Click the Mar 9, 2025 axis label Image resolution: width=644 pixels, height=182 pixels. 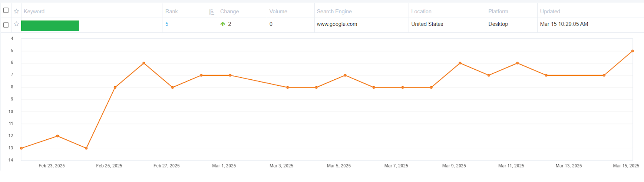click(454, 166)
